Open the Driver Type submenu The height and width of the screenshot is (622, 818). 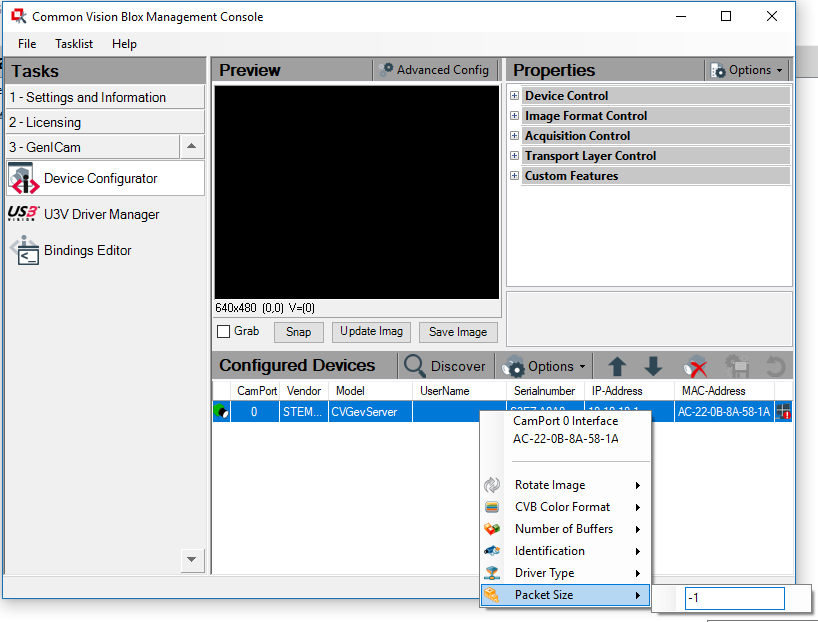tap(566, 573)
